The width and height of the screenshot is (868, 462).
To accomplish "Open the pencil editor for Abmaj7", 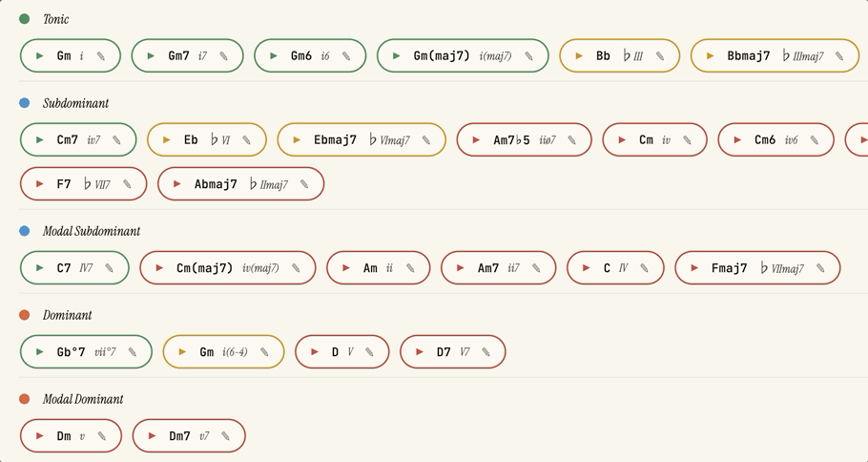I will coord(304,183).
